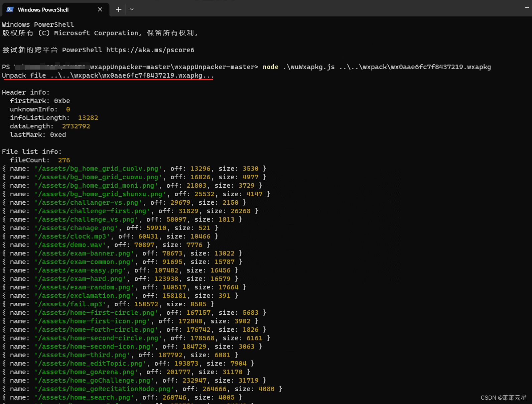Viewport: 532px width, 404px height.
Task: Click the home-first-icon.png entry
Action: (130, 321)
